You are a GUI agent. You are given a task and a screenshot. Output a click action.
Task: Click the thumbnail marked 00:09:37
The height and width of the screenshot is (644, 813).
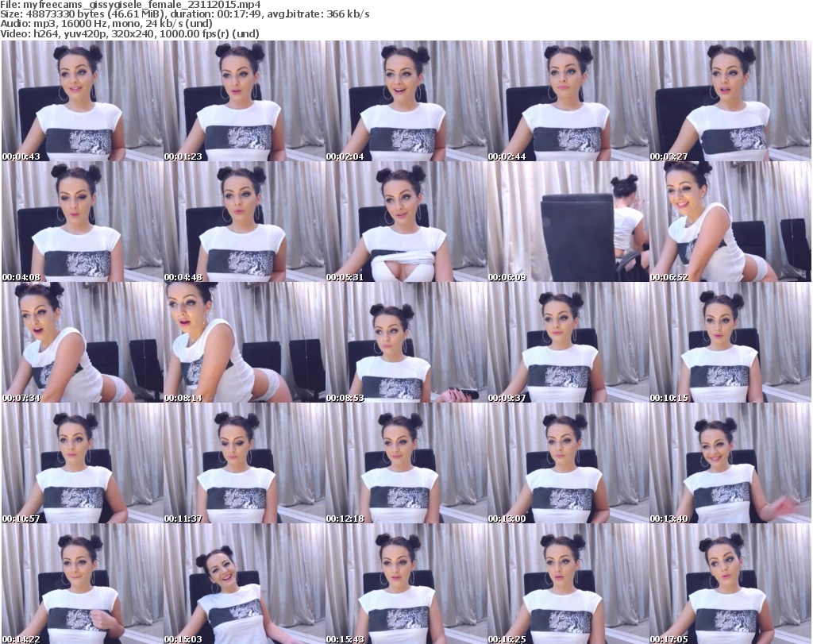[568, 342]
